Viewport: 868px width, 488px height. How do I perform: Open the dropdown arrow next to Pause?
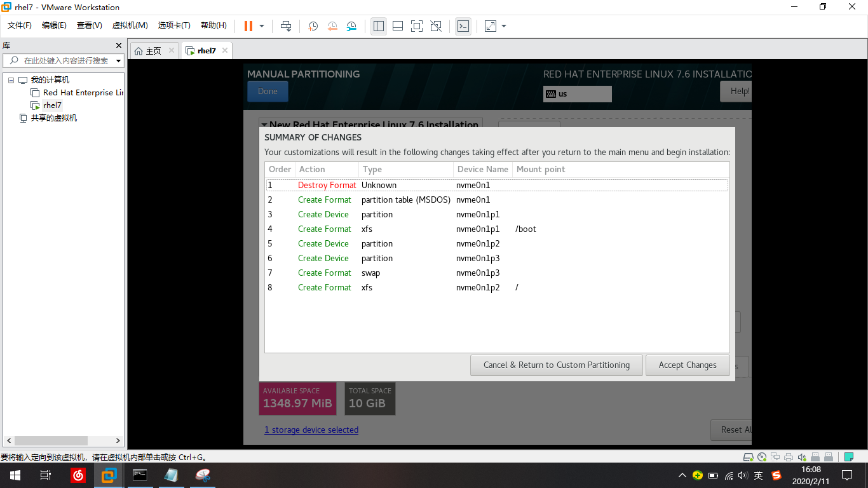coord(262,26)
